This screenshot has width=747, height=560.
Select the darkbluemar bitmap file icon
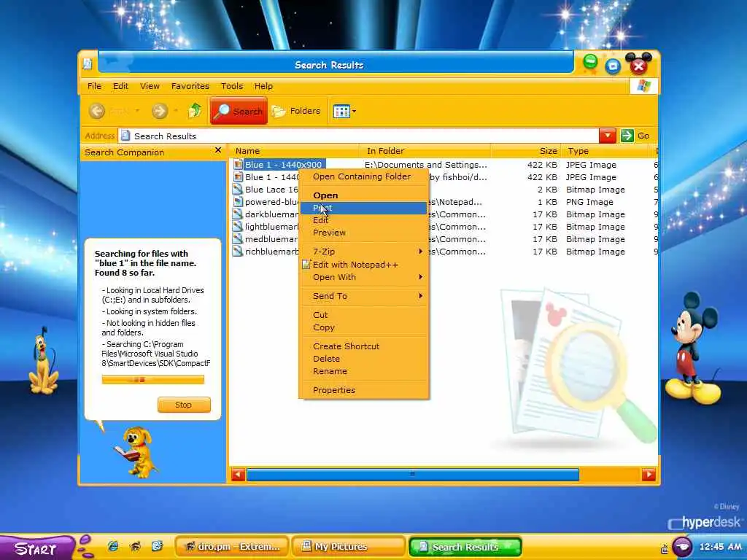(238, 214)
